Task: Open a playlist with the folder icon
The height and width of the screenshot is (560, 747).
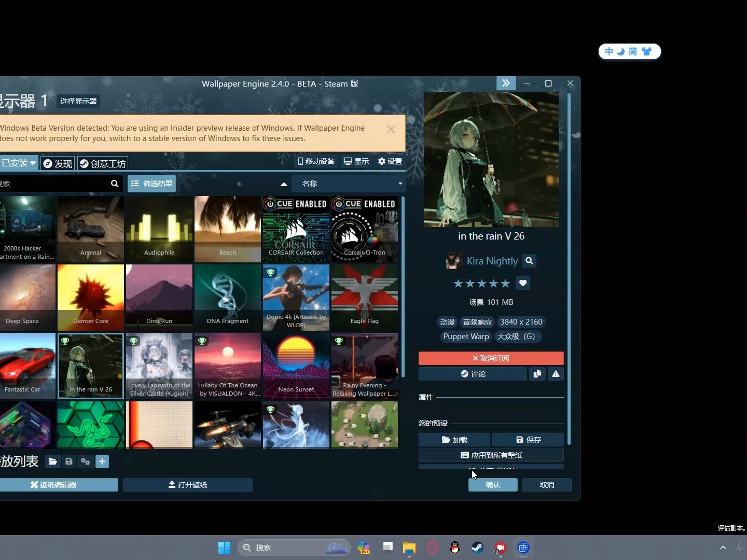Action: tap(52, 461)
